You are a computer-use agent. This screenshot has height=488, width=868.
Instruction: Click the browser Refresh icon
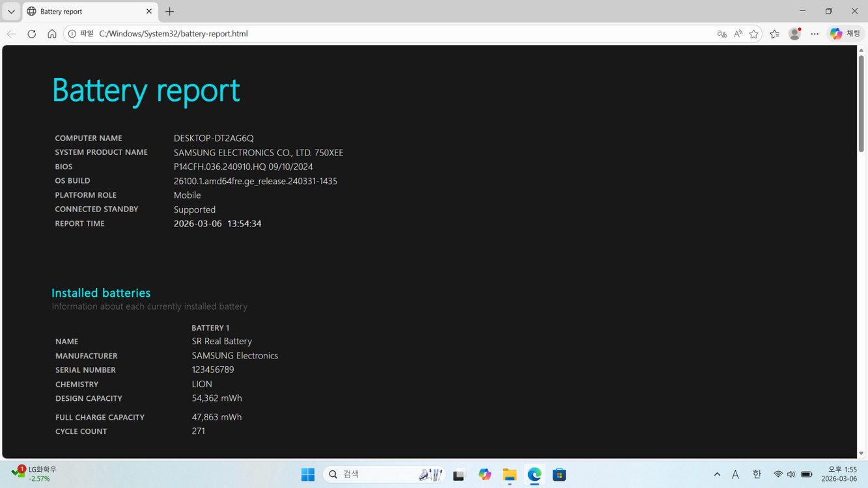click(31, 34)
